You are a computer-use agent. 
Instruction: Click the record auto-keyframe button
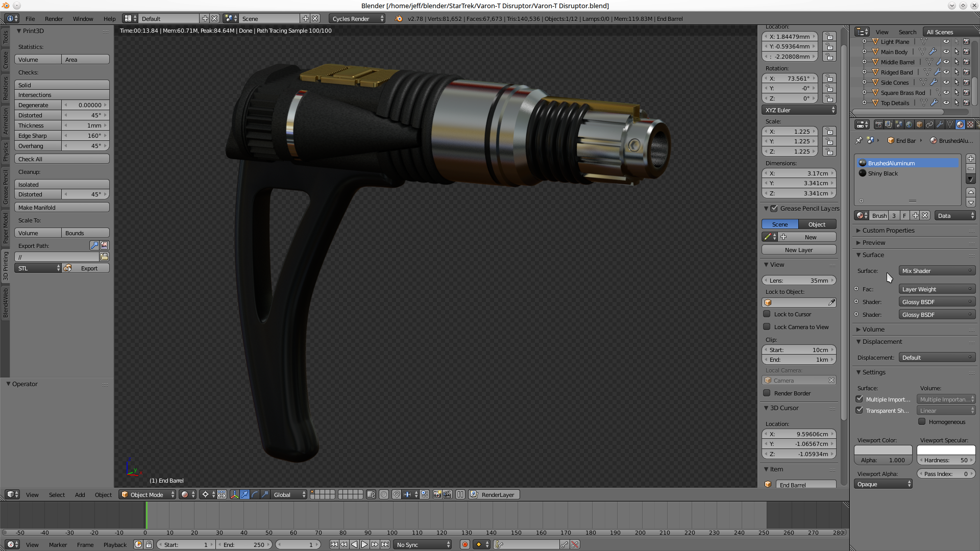coord(465,544)
